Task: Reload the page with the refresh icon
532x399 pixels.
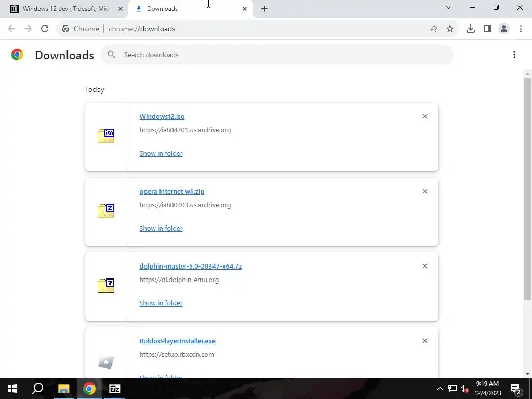Action: point(45,29)
